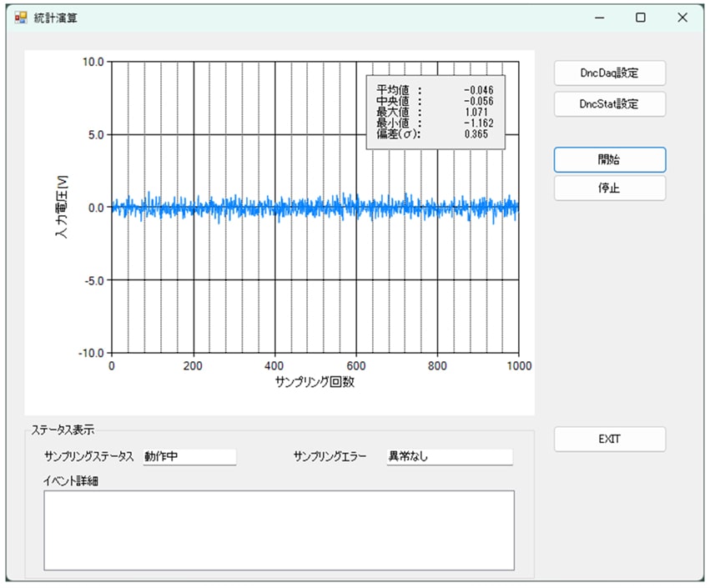Screen dimensions: 710x588
Task: Click the サンプリング回数 x-axis title
Action: tap(315, 383)
